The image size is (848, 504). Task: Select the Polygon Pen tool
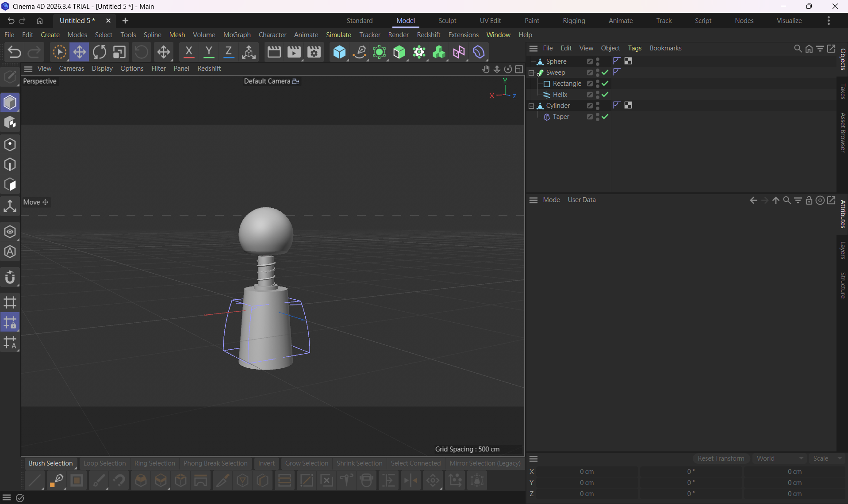pos(57,481)
